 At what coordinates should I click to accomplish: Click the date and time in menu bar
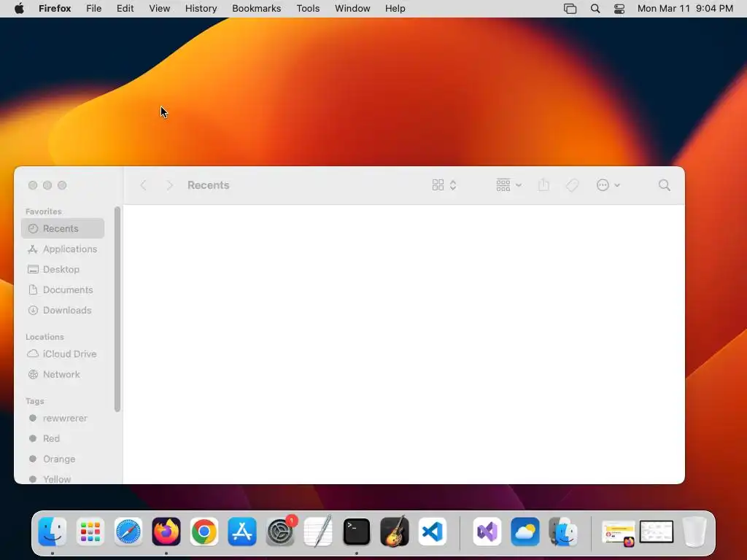pyautogui.click(x=685, y=9)
